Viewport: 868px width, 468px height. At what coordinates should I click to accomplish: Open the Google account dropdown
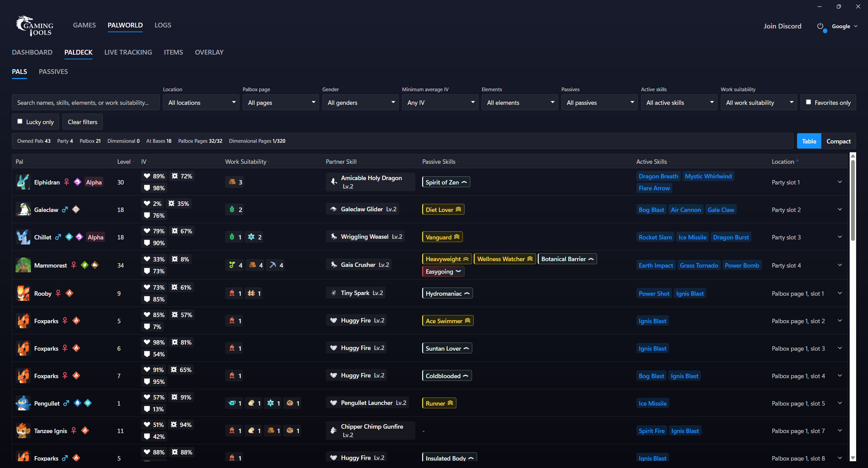click(x=845, y=26)
